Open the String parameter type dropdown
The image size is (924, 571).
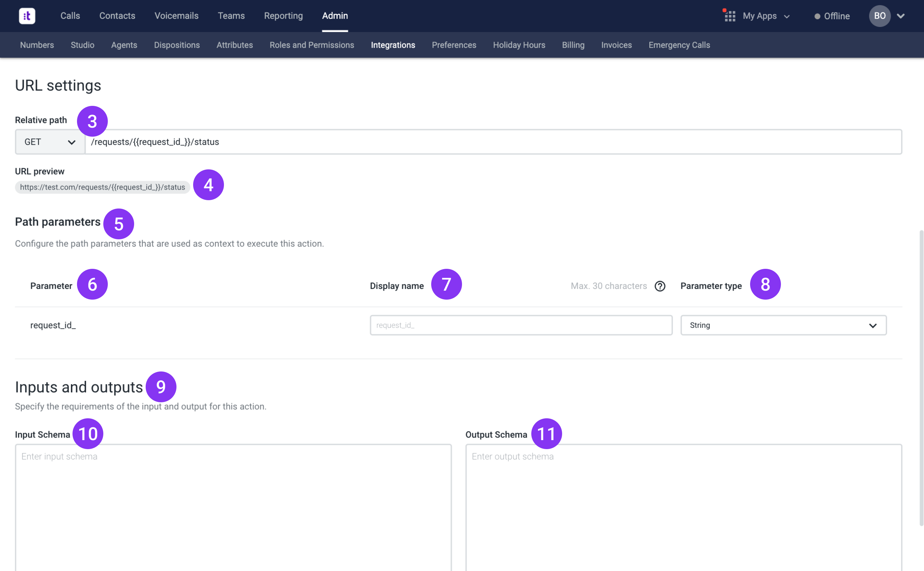pos(783,325)
